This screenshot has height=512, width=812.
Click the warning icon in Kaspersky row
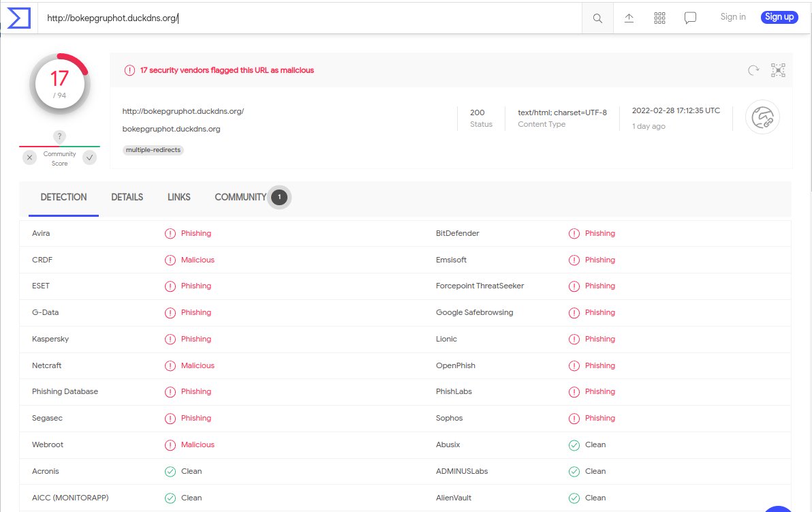coord(170,340)
